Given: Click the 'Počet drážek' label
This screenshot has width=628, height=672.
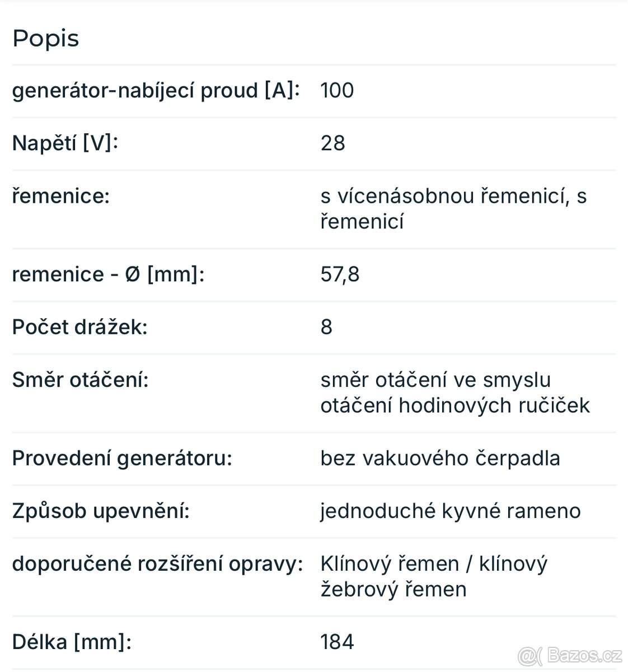Looking at the screenshot, I should tap(79, 326).
